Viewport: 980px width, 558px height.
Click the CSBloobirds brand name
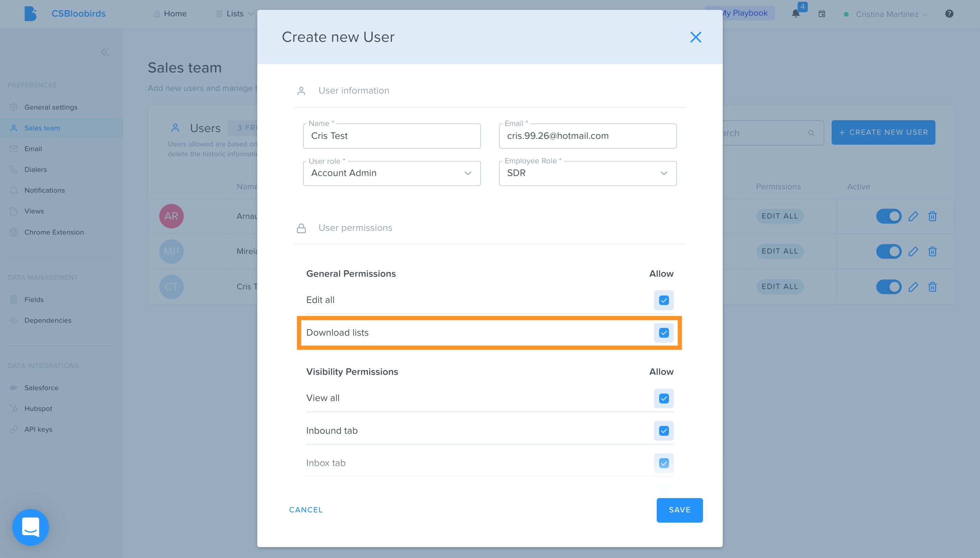(x=78, y=14)
